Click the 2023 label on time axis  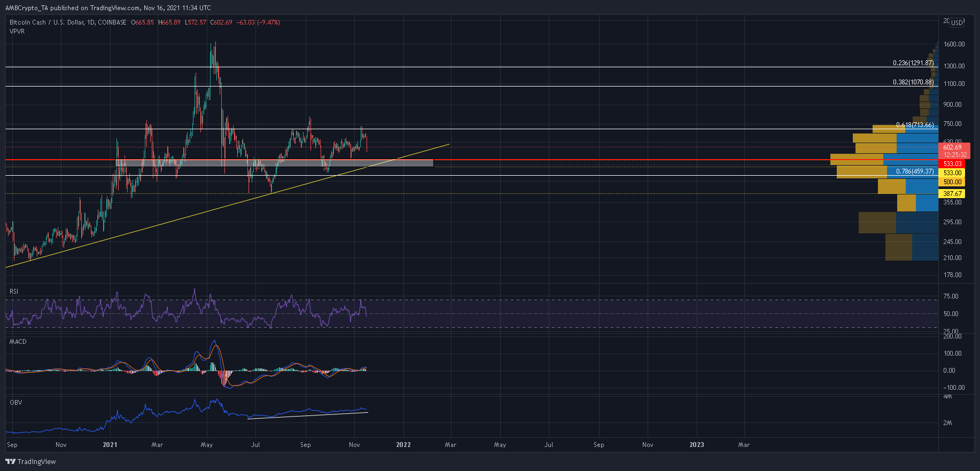697,445
